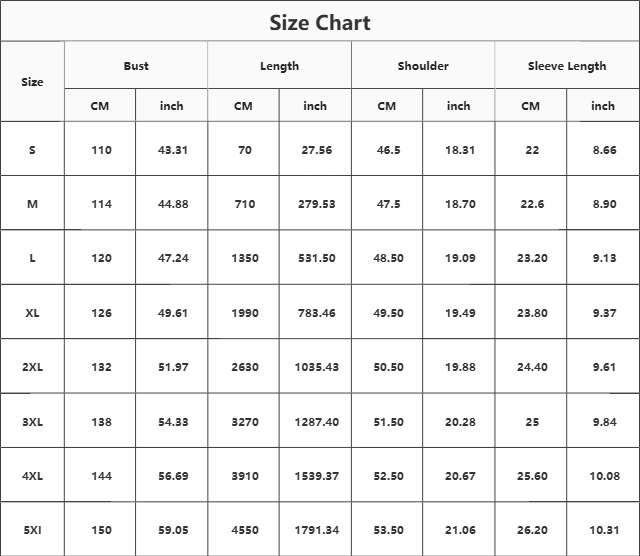The height and width of the screenshot is (556, 640).
Task: Click the Sleeve Length column header
Action: click(x=567, y=66)
